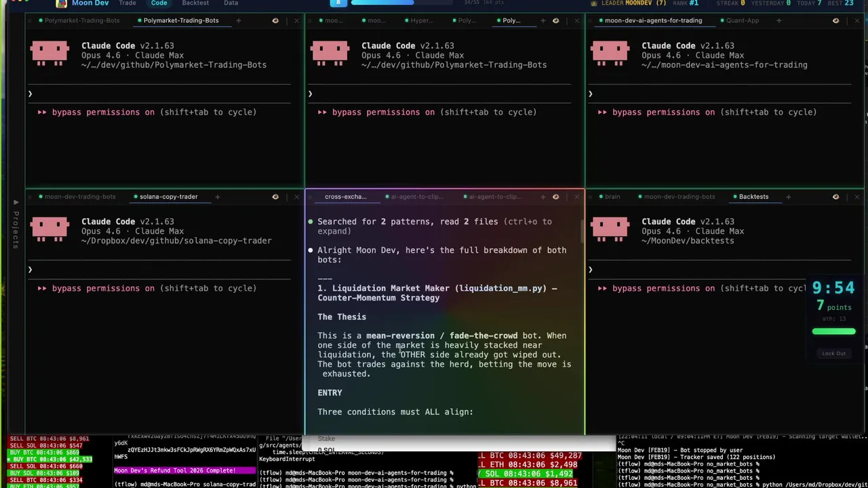Click the ENTRY heading in the breakdown
Image resolution: width=868 pixels, height=488 pixels.
(x=330, y=392)
